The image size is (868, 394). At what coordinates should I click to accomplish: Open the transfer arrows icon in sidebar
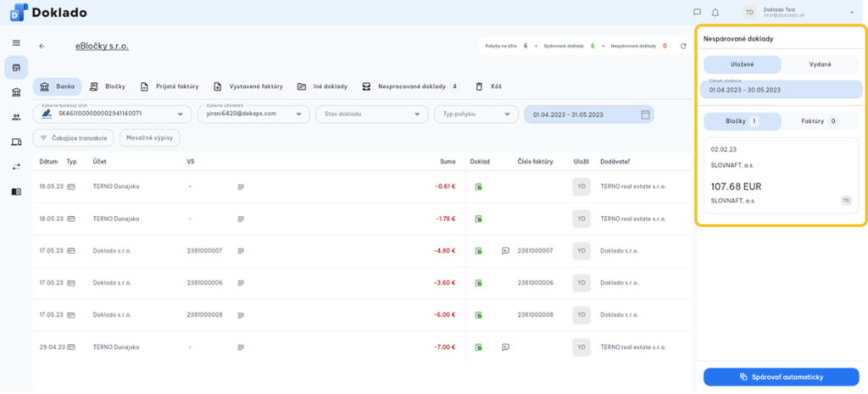16,167
